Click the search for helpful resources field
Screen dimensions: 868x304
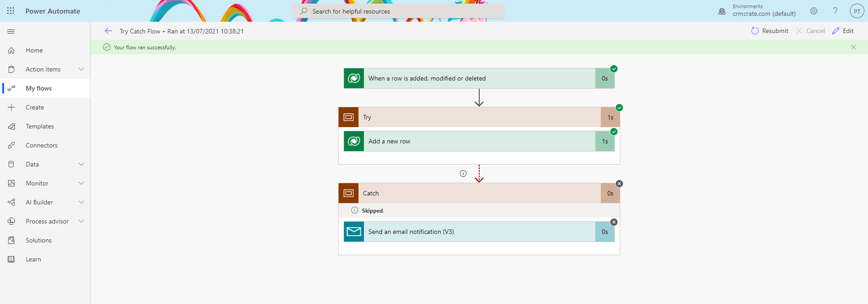[x=398, y=11]
